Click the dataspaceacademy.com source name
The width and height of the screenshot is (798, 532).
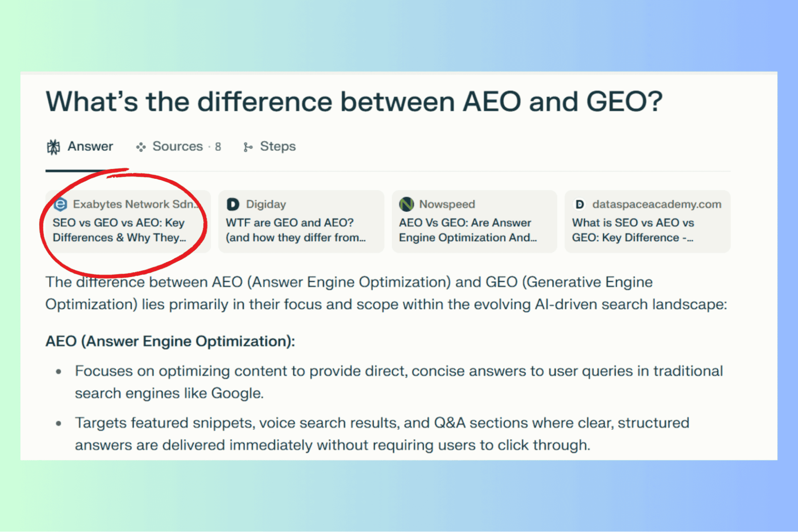[x=657, y=204]
